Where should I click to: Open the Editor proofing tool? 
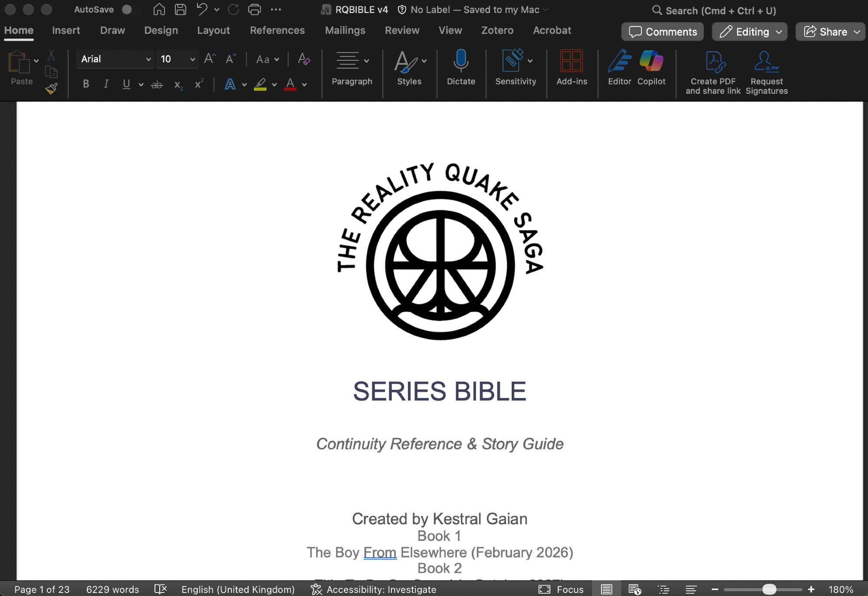[619, 61]
